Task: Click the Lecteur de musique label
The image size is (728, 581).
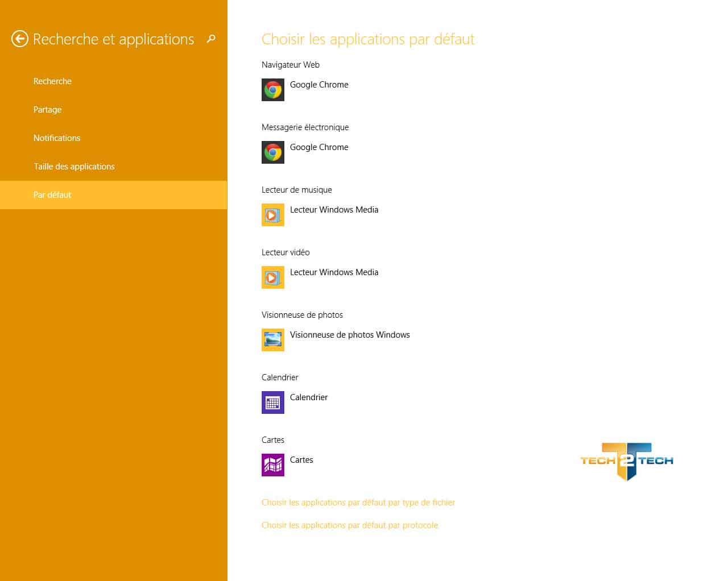Action: tap(297, 190)
